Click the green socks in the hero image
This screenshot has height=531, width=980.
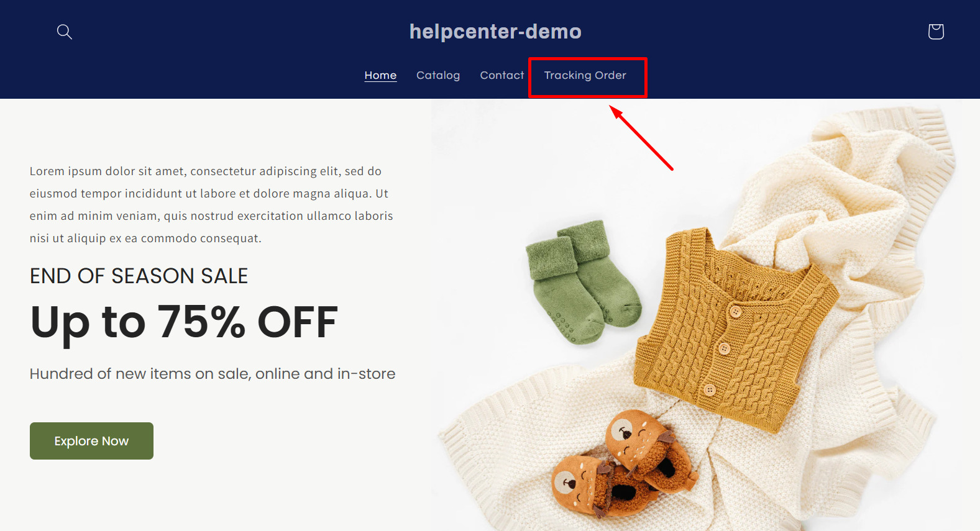pyautogui.click(x=581, y=281)
